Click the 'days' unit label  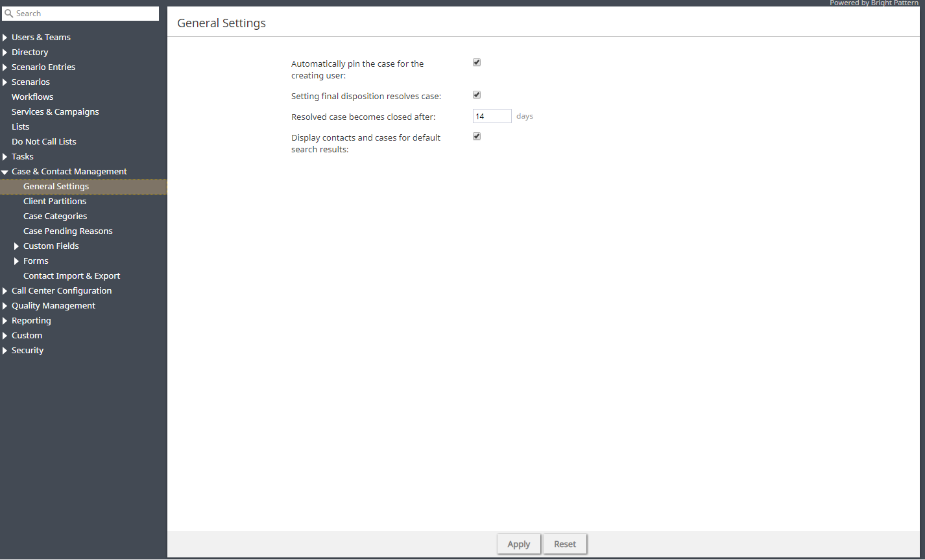pyautogui.click(x=525, y=117)
